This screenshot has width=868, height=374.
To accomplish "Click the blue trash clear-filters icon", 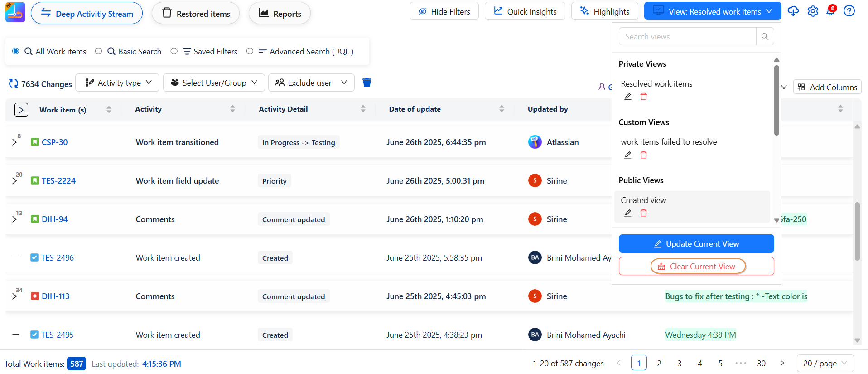I will tap(367, 83).
